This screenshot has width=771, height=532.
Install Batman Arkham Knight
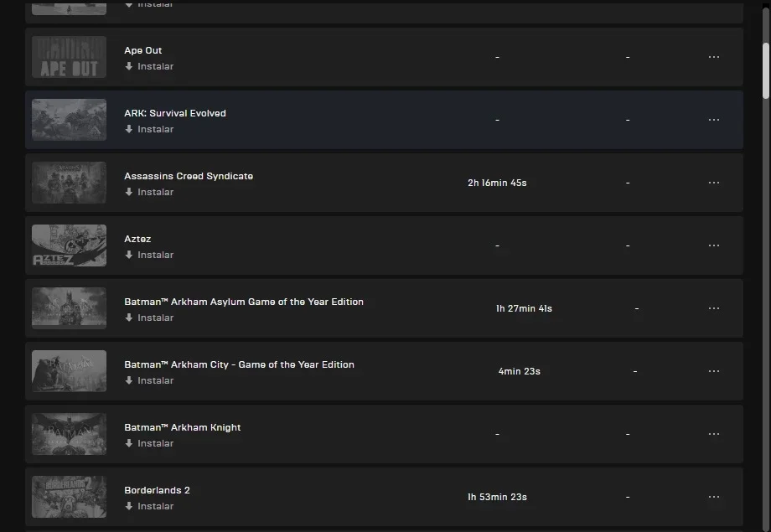point(149,443)
